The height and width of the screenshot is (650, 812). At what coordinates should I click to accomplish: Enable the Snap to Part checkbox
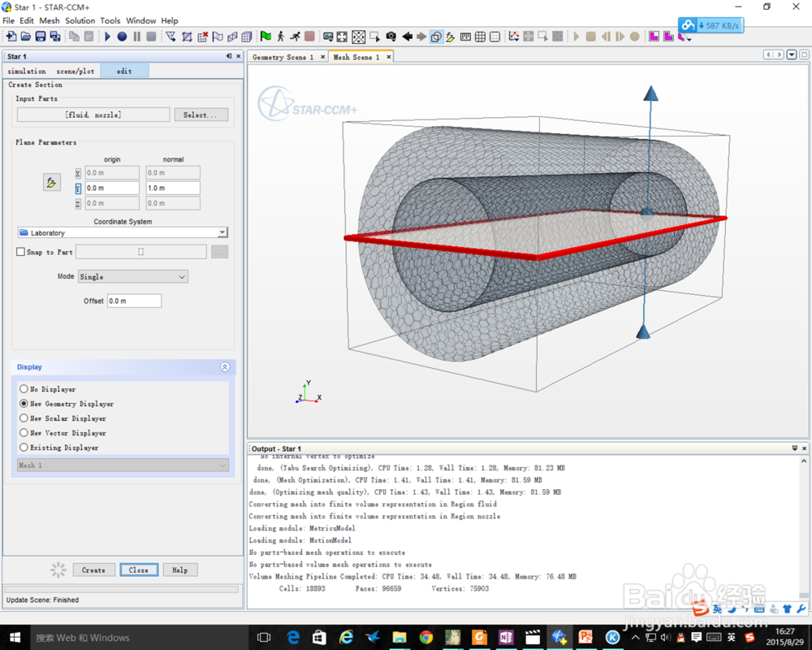click(x=21, y=252)
